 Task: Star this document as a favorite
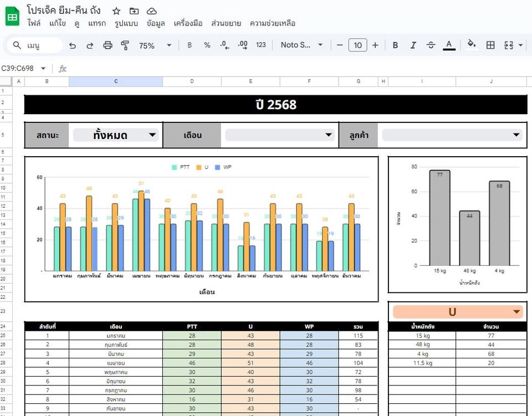click(x=116, y=11)
